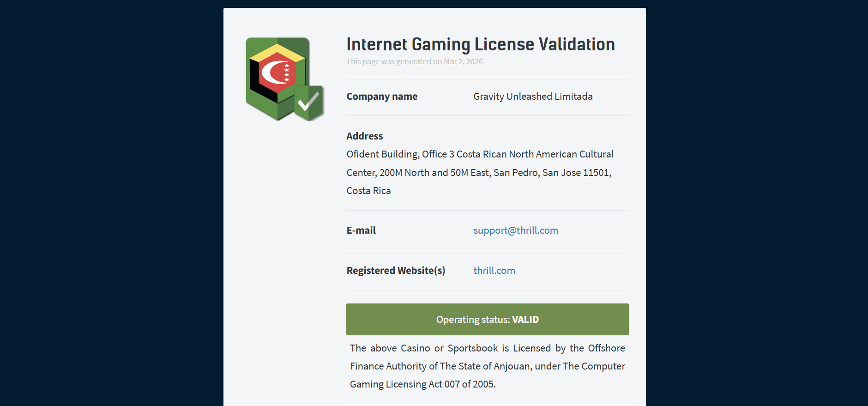This screenshot has width=868, height=406.
Task: Click the San Pedro, San Jose address line
Action: pyautogui.click(x=479, y=173)
